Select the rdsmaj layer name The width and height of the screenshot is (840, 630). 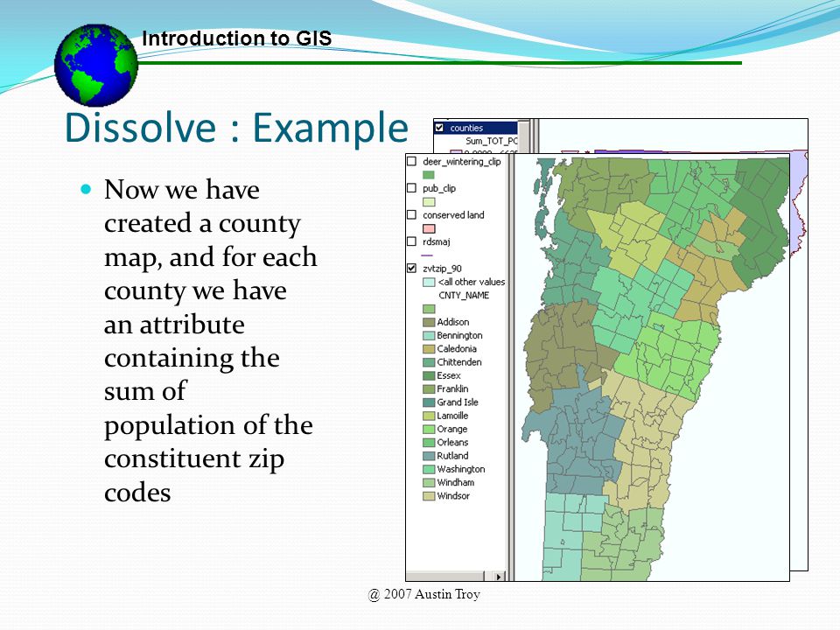(x=436, y=241)
